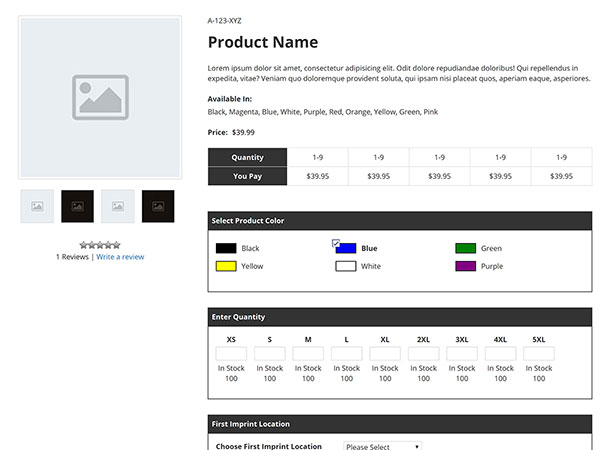Select the third product thumbnail
This screenshot has height=450, width=600.
(x=117, y=206)
